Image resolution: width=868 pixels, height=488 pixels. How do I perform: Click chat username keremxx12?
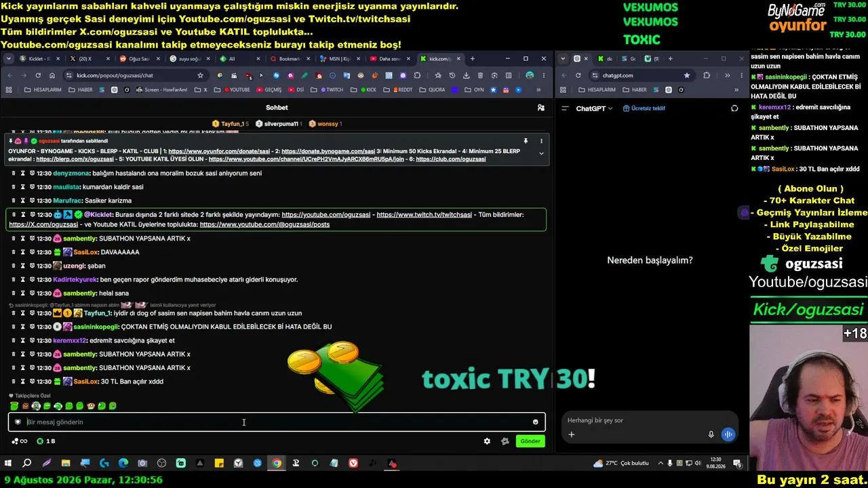click(70, 341)
